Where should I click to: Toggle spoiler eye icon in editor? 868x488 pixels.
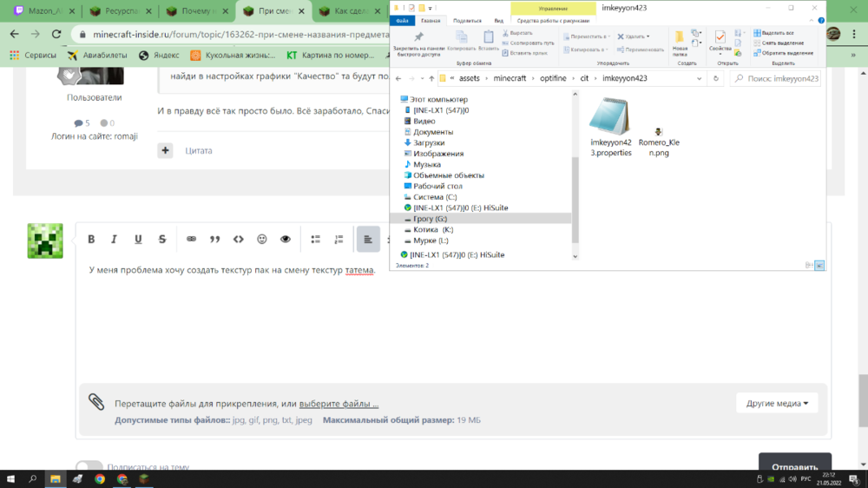pos(286,240)
